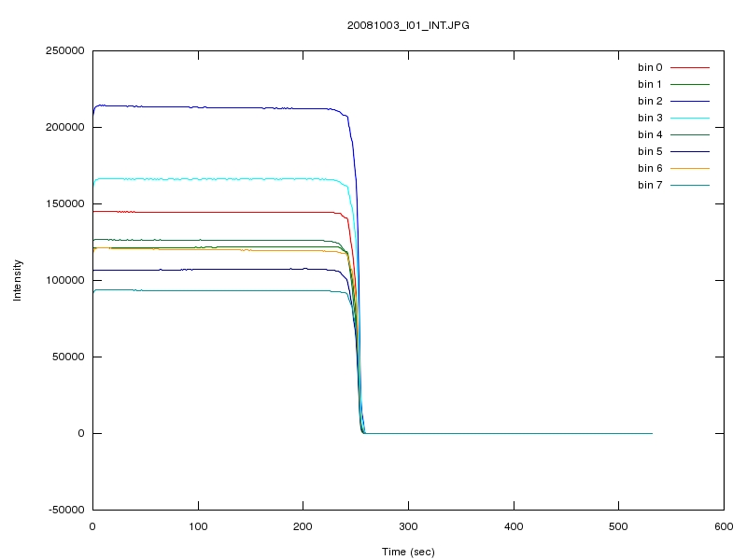This screenshot has height=560, width=747.
Task: Select the 'bin 5' legend label
Action: tap(650, 151)
